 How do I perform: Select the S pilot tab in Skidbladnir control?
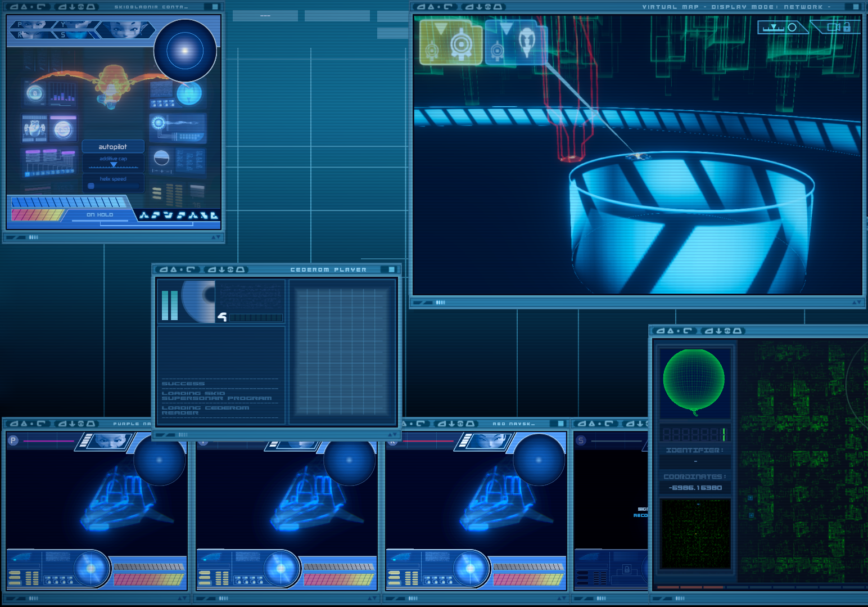[x=76, y=34]
